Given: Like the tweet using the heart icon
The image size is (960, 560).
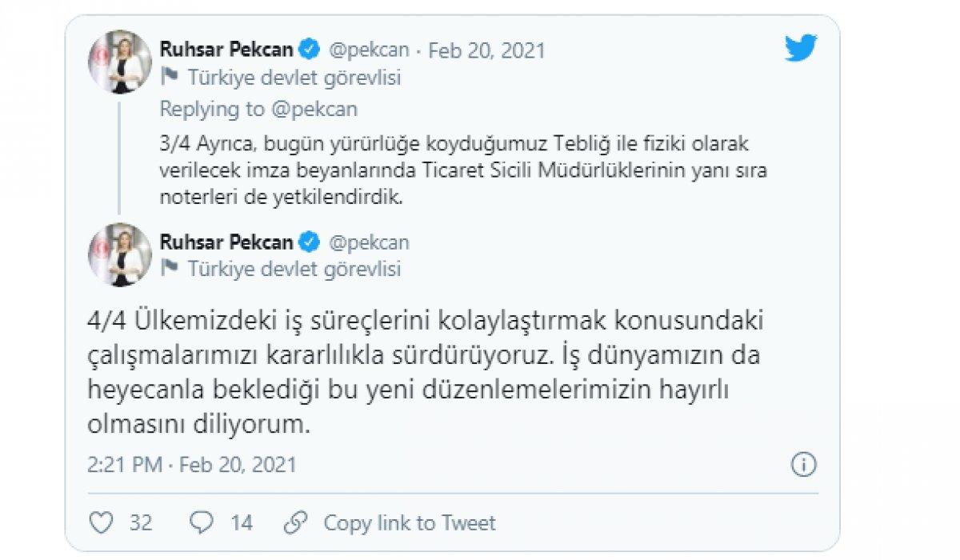Looking at the screenshot, I should click(x=101, y=522).
